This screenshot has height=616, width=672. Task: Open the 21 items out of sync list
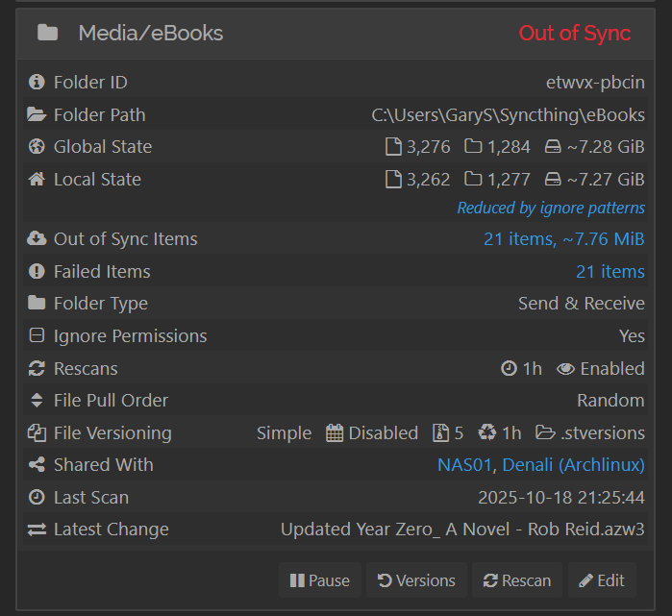click(x=563, y=239)
